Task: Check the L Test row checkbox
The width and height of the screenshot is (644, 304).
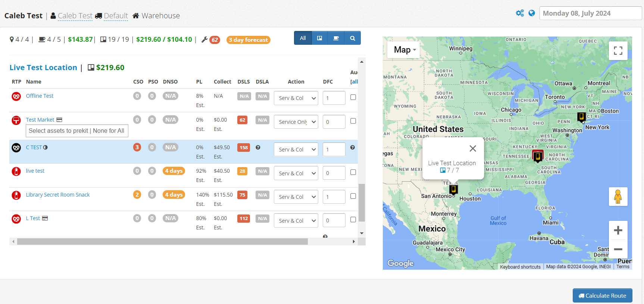Action: point(353,220)
